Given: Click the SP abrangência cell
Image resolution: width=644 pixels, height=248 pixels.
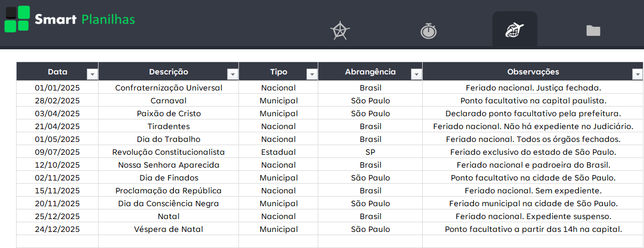Looking at the screenshot, I should point(370,152).
